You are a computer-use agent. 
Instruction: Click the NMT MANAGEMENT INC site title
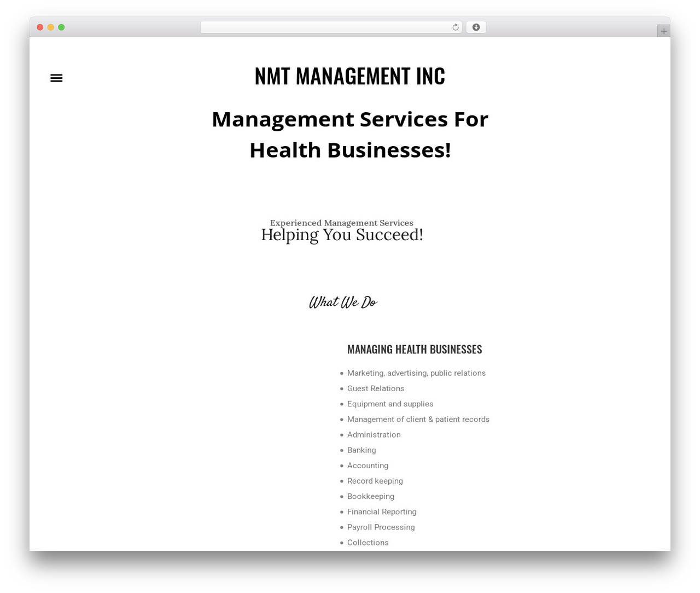(x=350, y=76)
